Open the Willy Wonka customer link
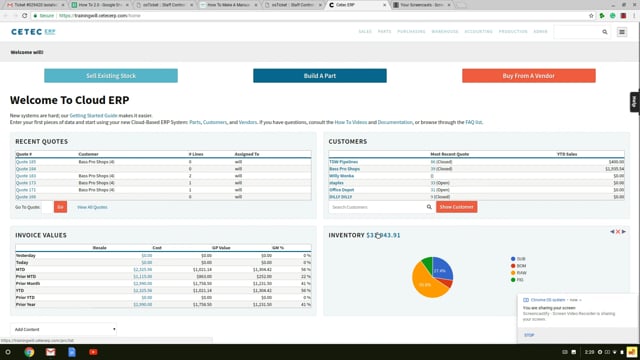 pyautogui.click(x=342, y=176)
